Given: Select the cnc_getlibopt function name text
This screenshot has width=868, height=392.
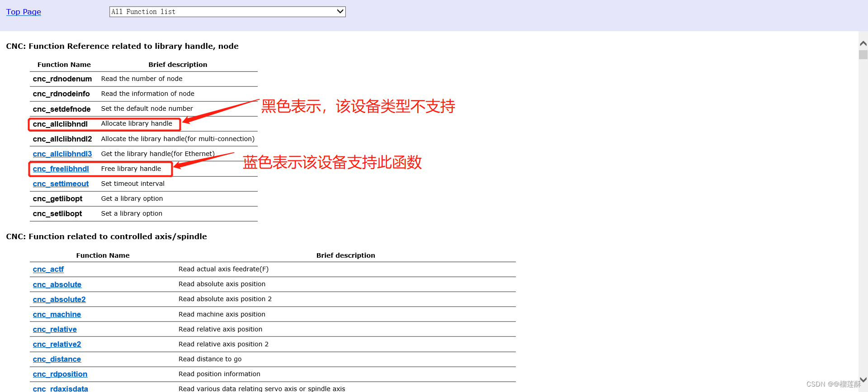Looking at the screenshot, I should [58, 198].
